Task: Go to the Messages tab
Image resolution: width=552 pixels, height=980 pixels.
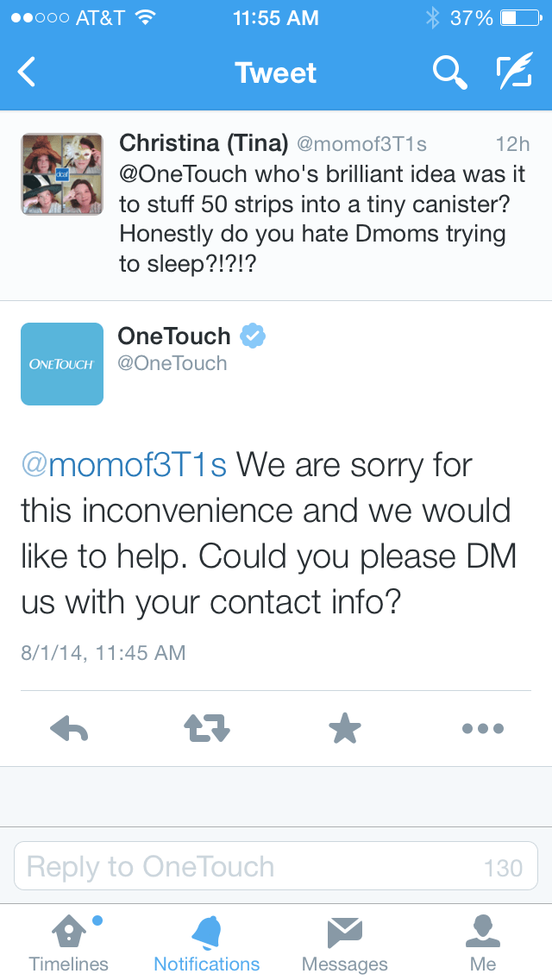Action: click(345, 943)
